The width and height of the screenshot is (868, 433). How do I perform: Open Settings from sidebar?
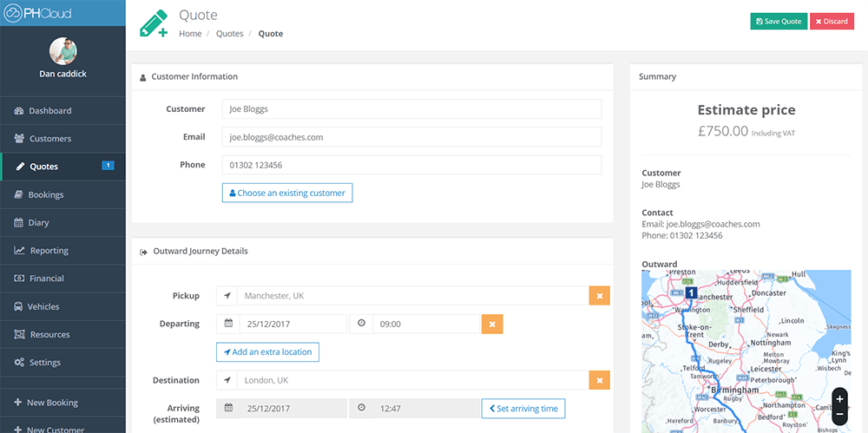point(62,362)
